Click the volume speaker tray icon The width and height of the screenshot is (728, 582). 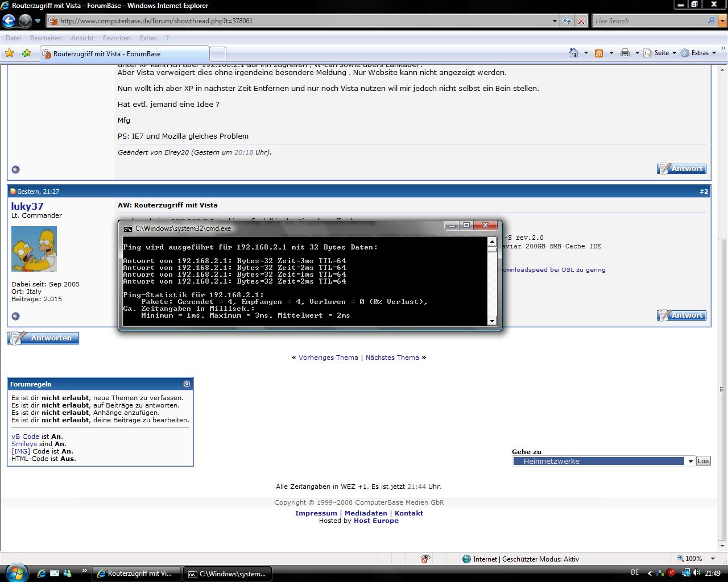click(697, 573)
